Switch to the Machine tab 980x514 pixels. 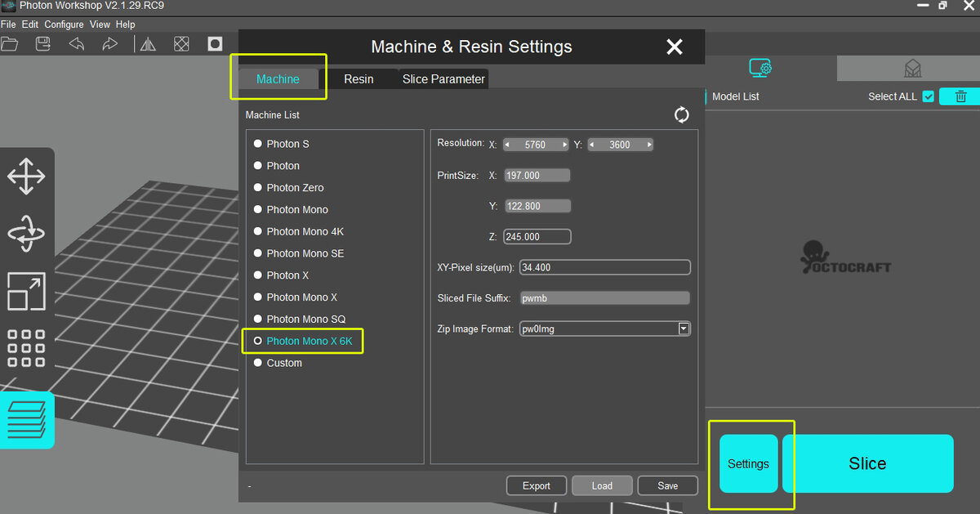click(278, 79)
